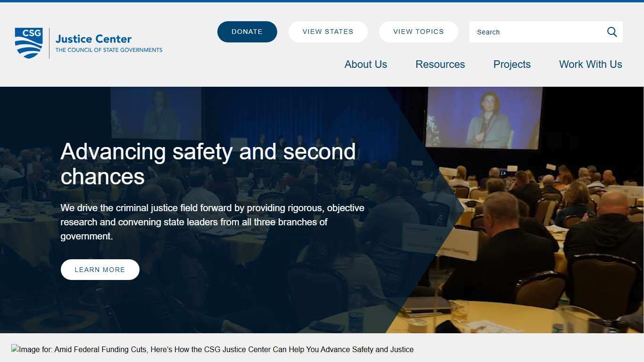Viewport: 644px width, 362px height.
Task: Open the Work With Us menu
Action: 590,64
